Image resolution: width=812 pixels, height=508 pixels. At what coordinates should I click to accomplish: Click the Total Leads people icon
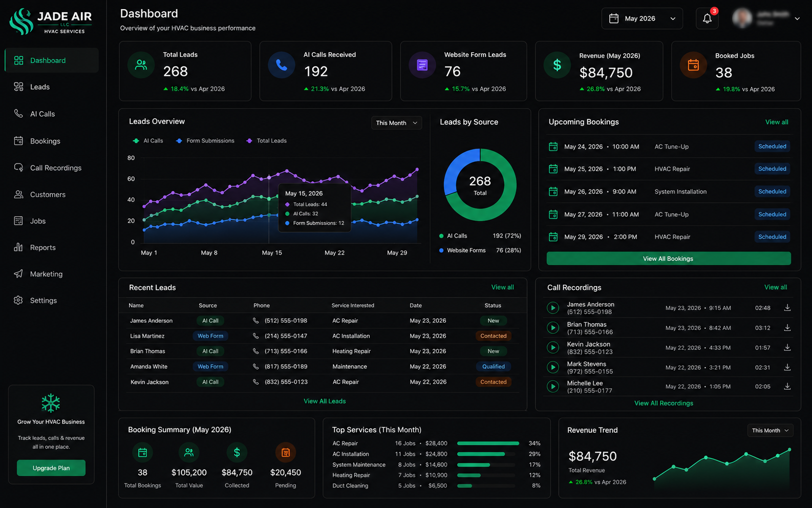coord(141,65)
